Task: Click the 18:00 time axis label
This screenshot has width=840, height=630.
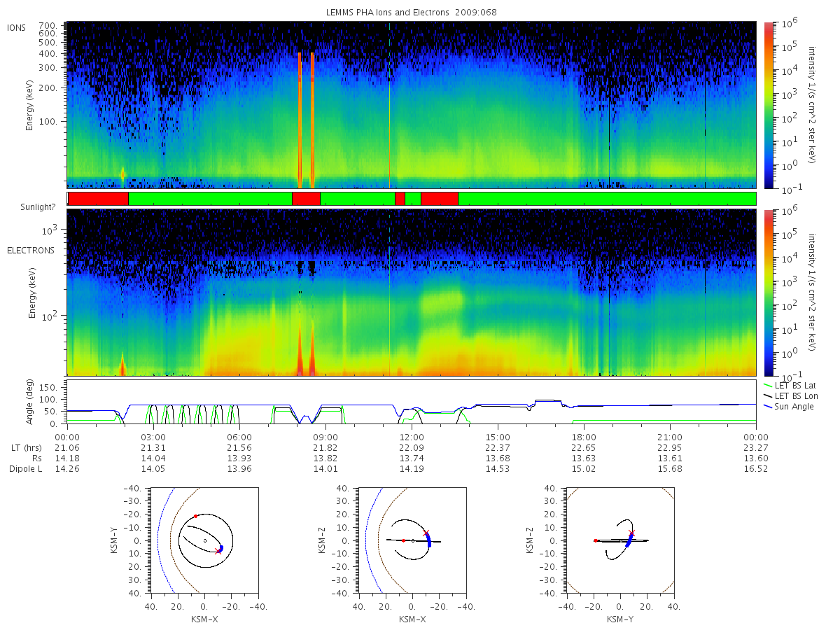Action: coord(584,436)
